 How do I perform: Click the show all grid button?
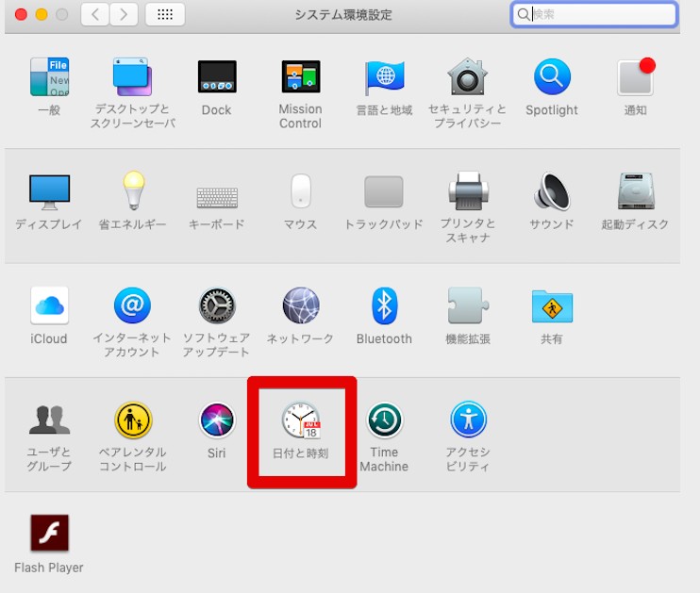click(165, 14)
